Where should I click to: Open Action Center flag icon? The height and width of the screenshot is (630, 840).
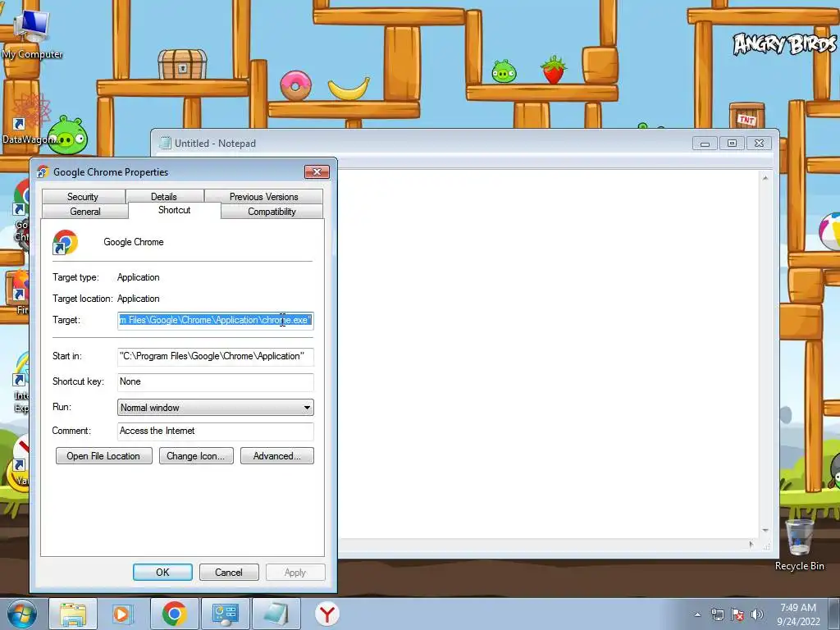tap(737, 614)
